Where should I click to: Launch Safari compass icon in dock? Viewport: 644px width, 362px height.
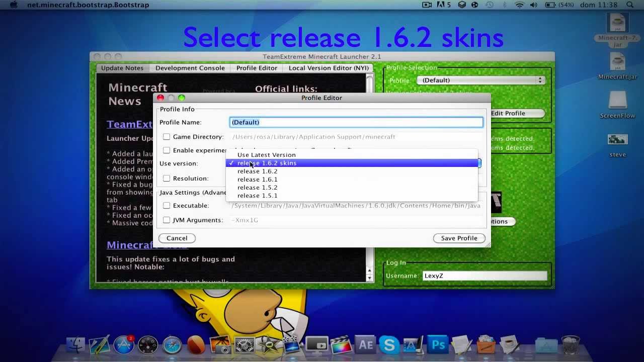point(172,345)
